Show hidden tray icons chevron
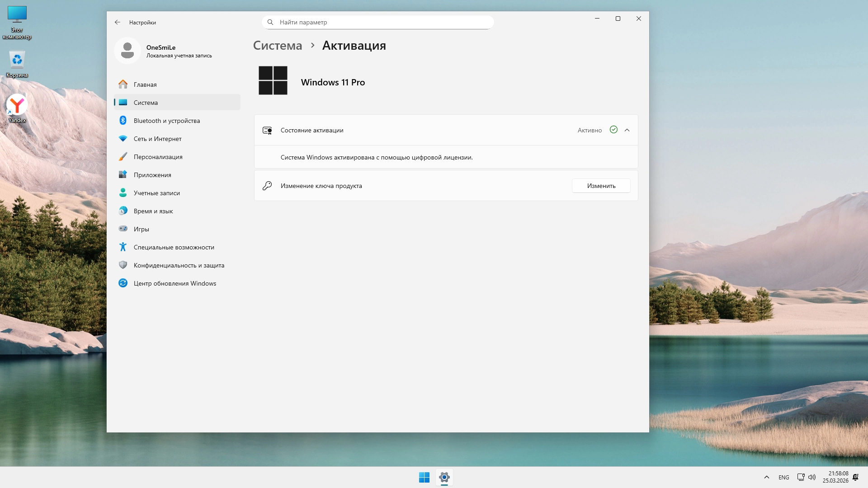Screen dimensions: 868x488 pyautogui.click(x=766, y=477)
